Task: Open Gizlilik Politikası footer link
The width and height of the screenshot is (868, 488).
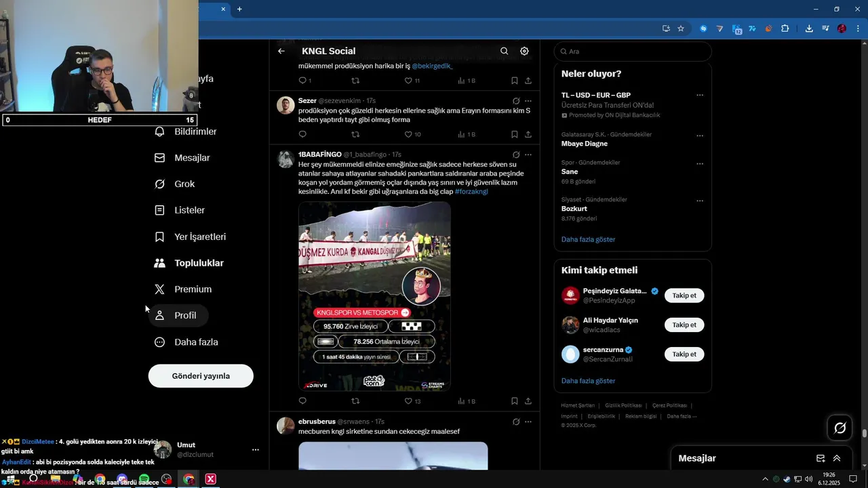Action: coord(623,405)
